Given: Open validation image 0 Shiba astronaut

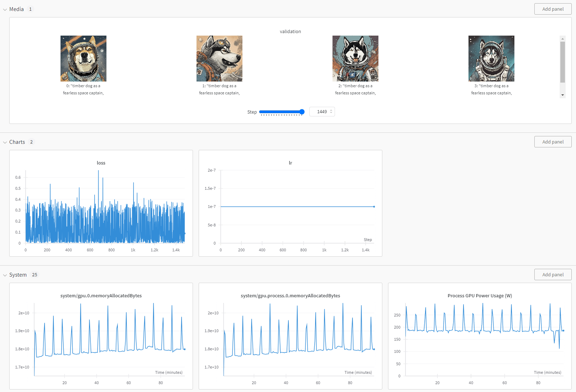Looking at the screenshot, I should point(83,58).
